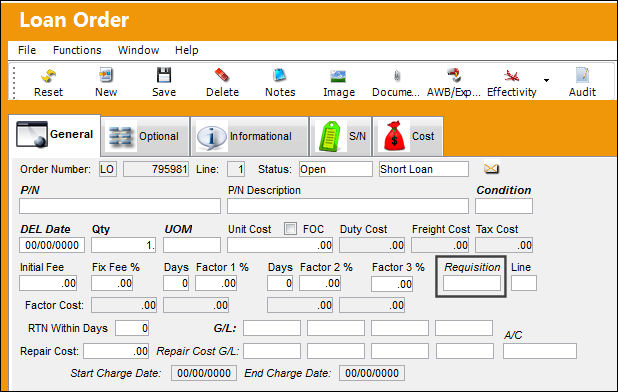
Task: Open the Functions menu
Action: pos(77,50)
